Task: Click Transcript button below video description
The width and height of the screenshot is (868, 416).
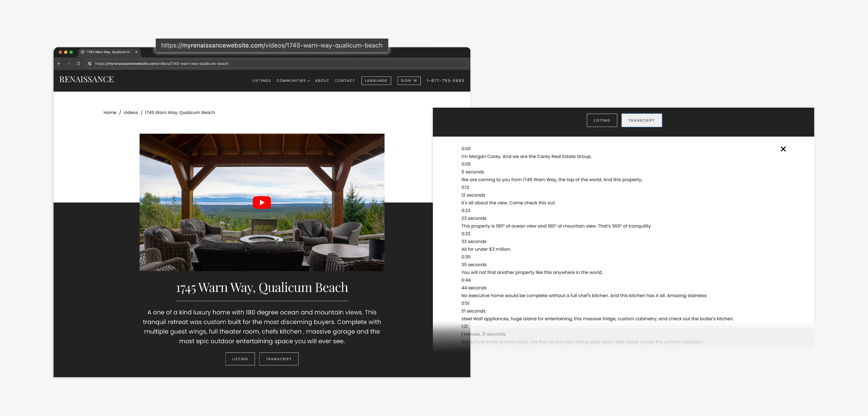Action: click(x=279, y=359)
